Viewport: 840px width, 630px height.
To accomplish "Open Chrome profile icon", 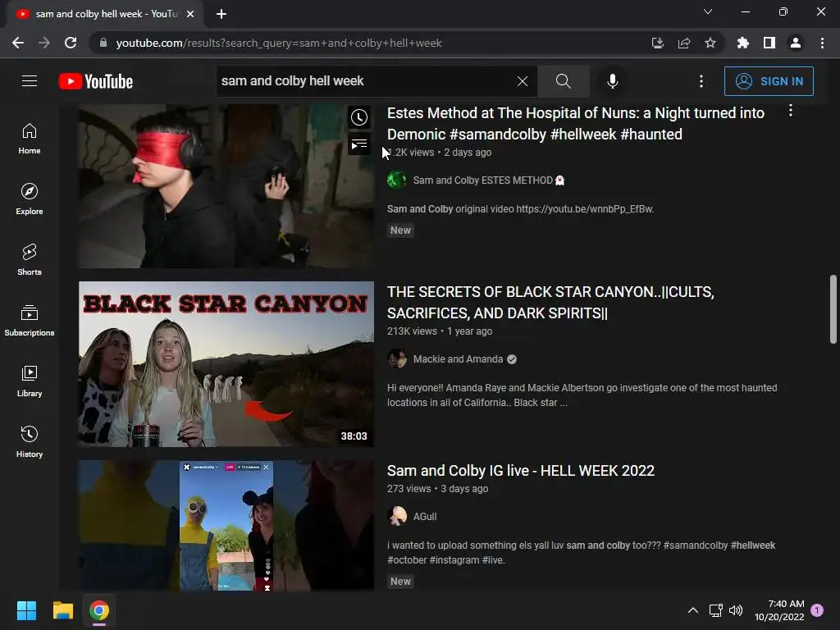I will tap(796, 43).
